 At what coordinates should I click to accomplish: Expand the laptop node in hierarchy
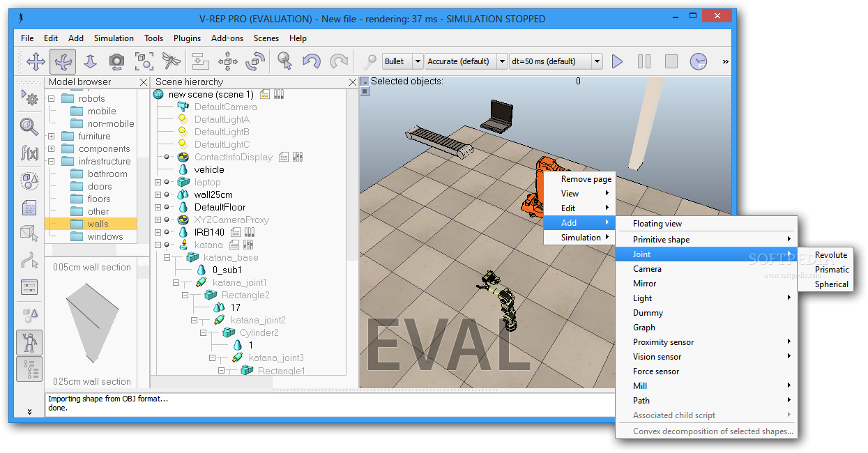point(158,182)
